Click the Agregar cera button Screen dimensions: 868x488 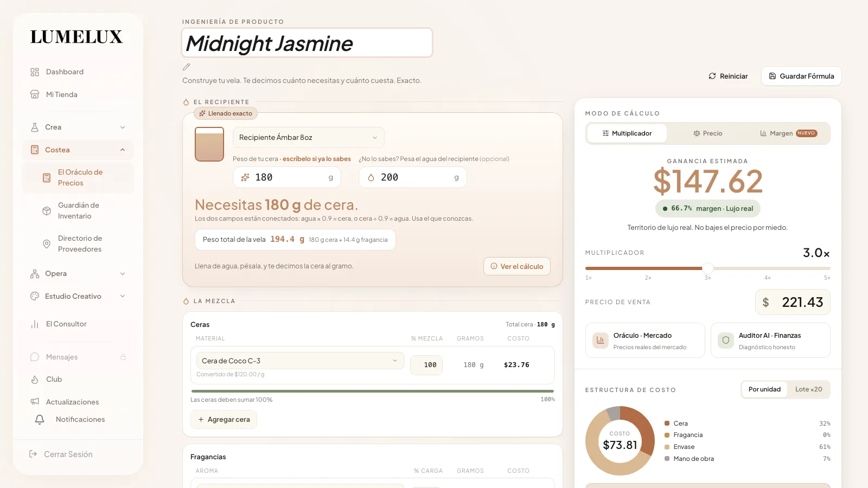click(224, 420)
